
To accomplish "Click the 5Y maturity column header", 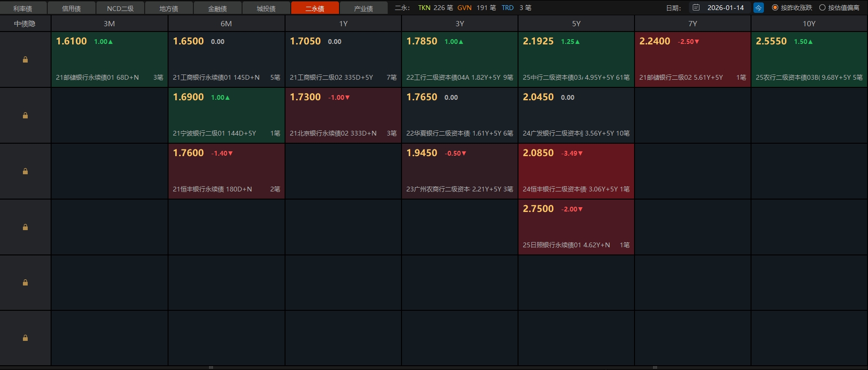I will pyautogui.click(x=576, y=24).
